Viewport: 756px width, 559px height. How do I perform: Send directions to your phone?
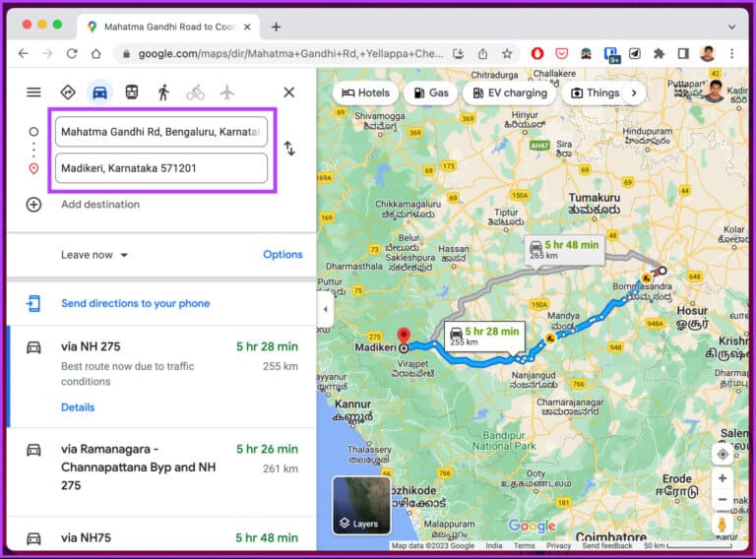(136, 303)
